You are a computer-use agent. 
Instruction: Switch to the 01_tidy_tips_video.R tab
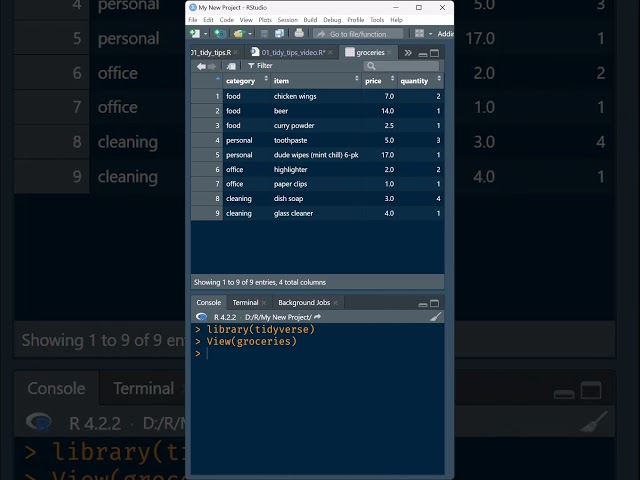pyautogui.click(x=293, y=53)
